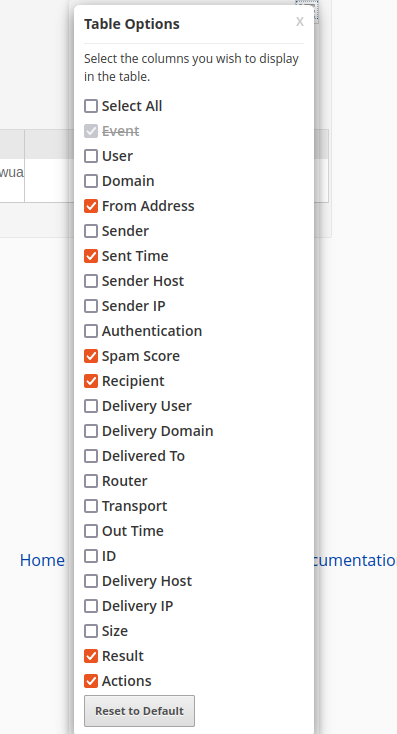Screen dimensions: 397x734
Task: Click the Reset to Default button
Action: tap(140, 711)
